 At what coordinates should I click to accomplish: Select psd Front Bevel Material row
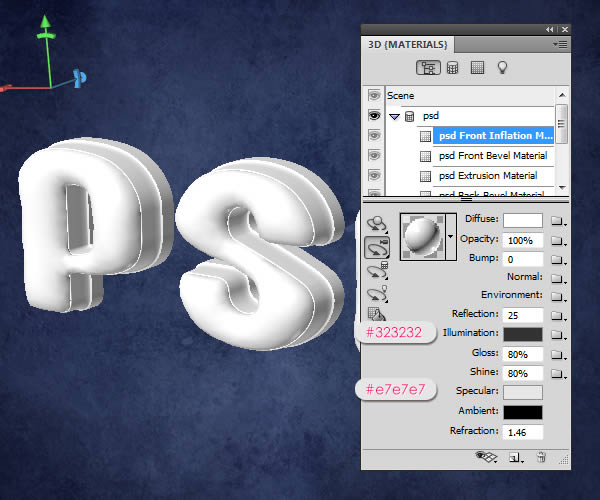click(x=493, y=156)
